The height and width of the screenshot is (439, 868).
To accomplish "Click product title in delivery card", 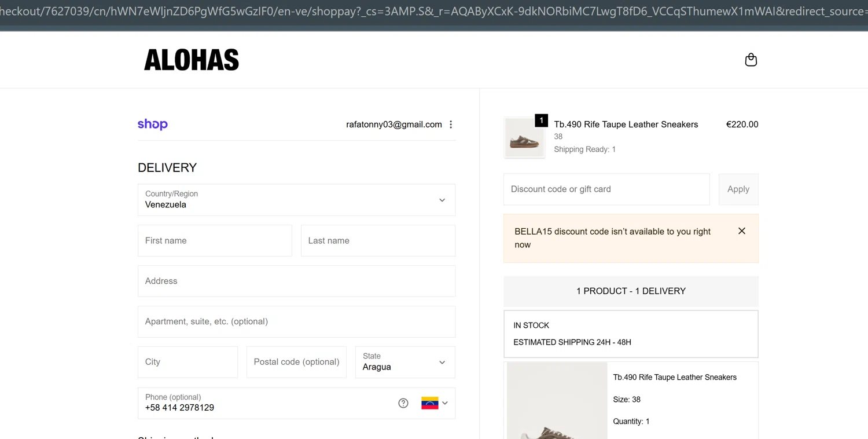I will point(675,378).
